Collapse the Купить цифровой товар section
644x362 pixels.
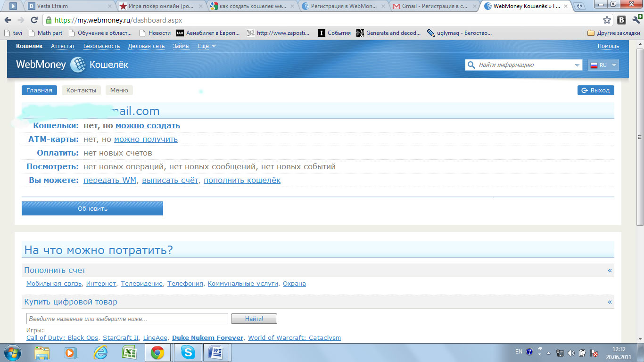[x=610, y=302]
